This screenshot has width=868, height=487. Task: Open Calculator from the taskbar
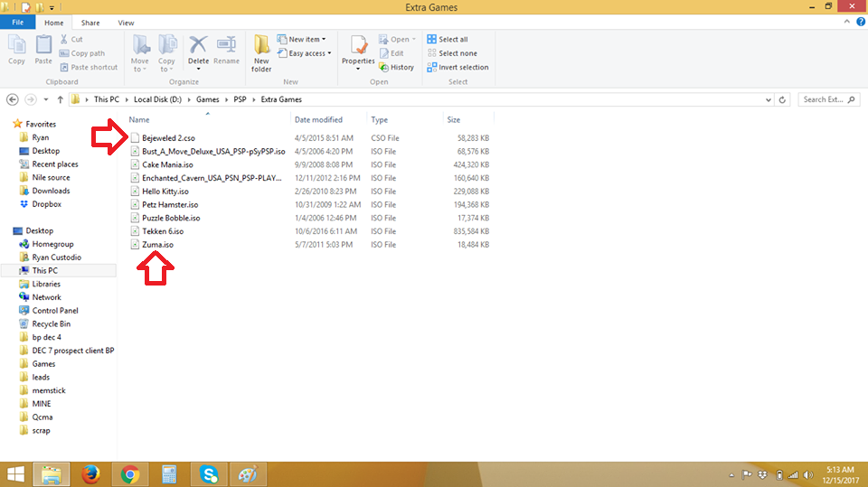pos(169,474)
